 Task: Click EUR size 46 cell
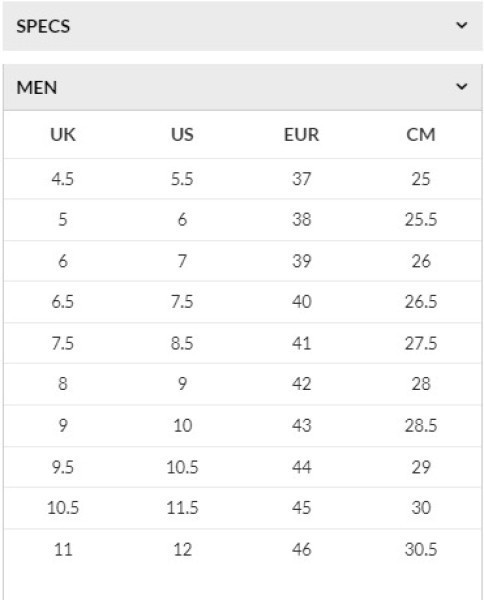[301, 549]
